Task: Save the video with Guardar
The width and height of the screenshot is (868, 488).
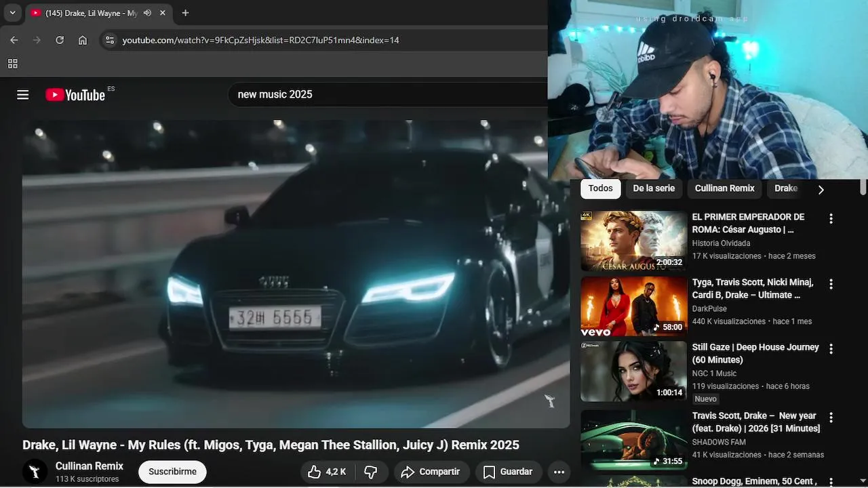Action: click(x=507, y=472)
